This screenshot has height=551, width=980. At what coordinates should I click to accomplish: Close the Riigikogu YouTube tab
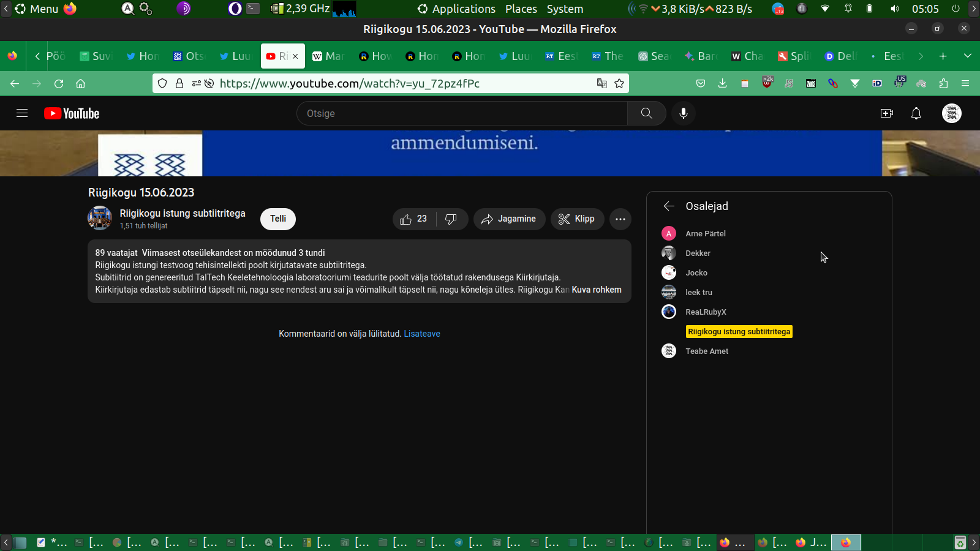295,56
